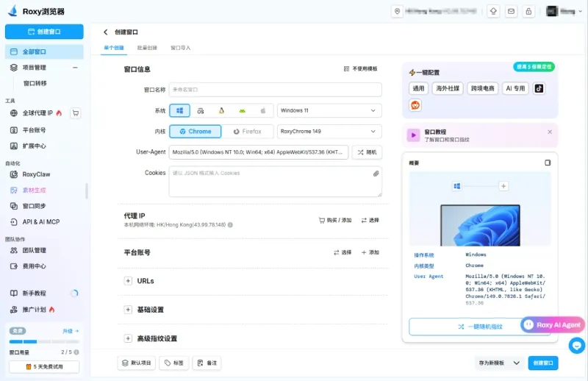588x381 pixels.
Task: Select the Windows system icon
Action: pyautogui.click(x=179, y=110)
